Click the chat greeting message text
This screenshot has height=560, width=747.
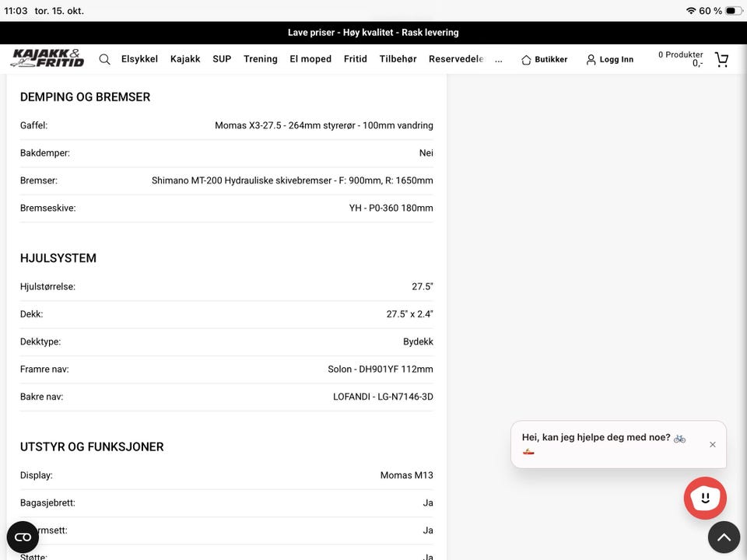[x=603, y=443]
